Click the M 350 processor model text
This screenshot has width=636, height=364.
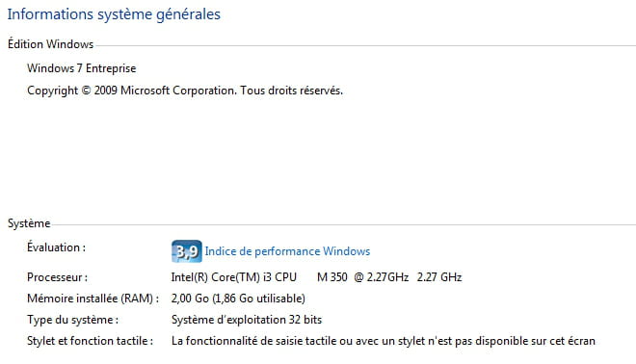click(x=332, y=277)
